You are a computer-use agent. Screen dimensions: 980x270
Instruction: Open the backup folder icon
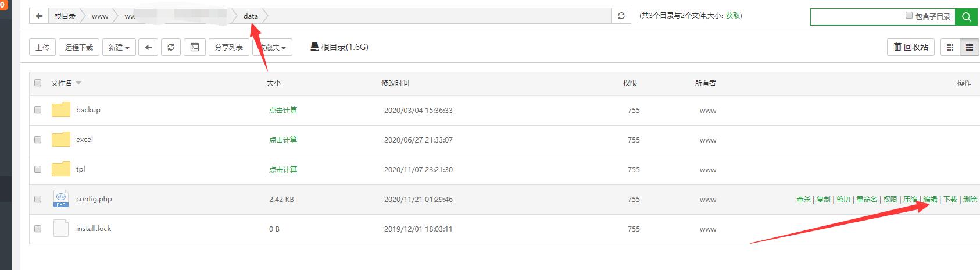tap(60, 110)
